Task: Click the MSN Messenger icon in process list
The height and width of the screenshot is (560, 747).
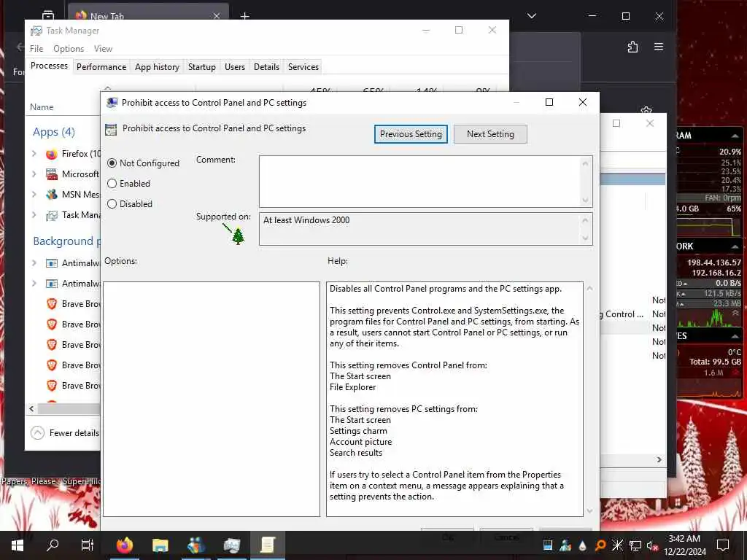Action: tap(52, 195)
